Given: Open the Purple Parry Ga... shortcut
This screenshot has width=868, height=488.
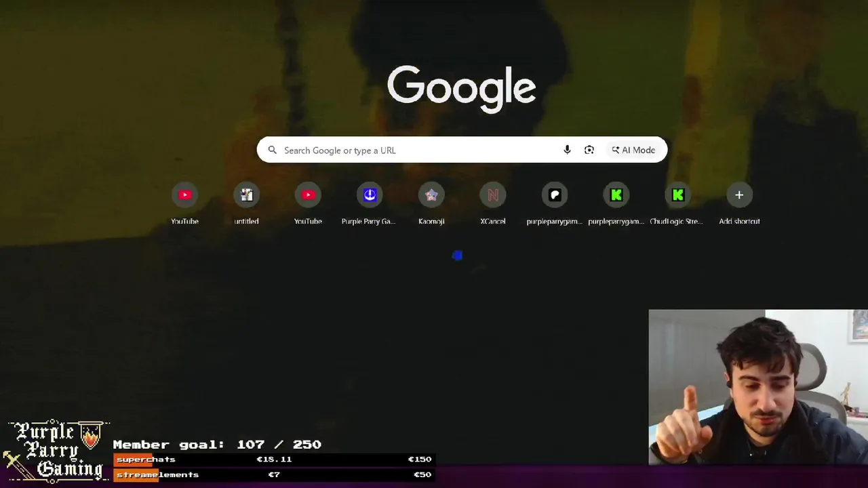Looking at the screenshot, I should tap(370, 203).
